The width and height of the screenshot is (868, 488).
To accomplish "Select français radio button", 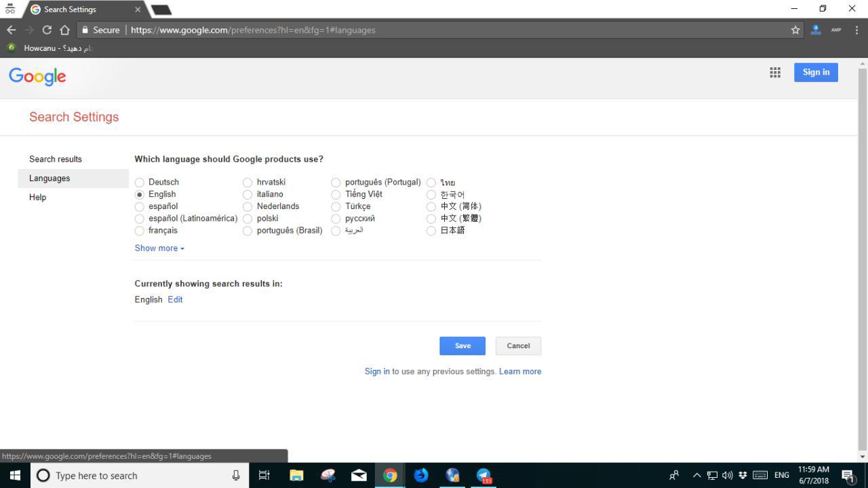I will (x=140, y=231).
